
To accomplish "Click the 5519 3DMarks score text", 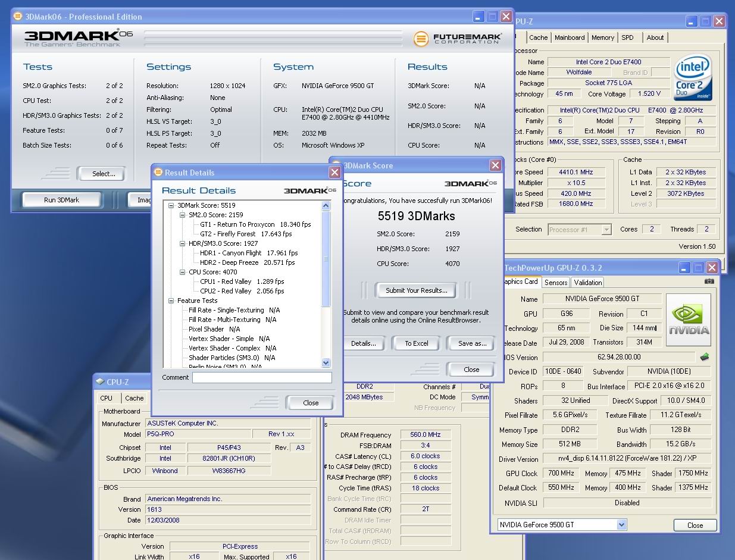I will coord(416,216).
